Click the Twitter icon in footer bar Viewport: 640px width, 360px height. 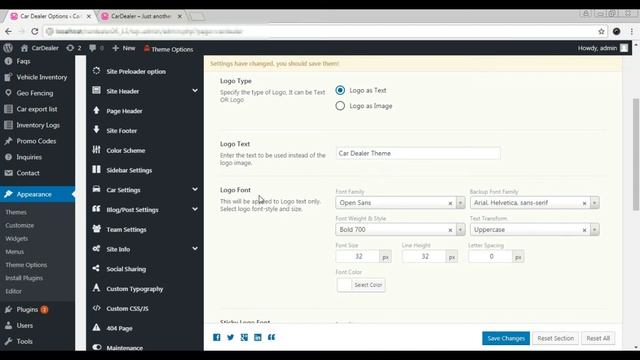(231, 337)
